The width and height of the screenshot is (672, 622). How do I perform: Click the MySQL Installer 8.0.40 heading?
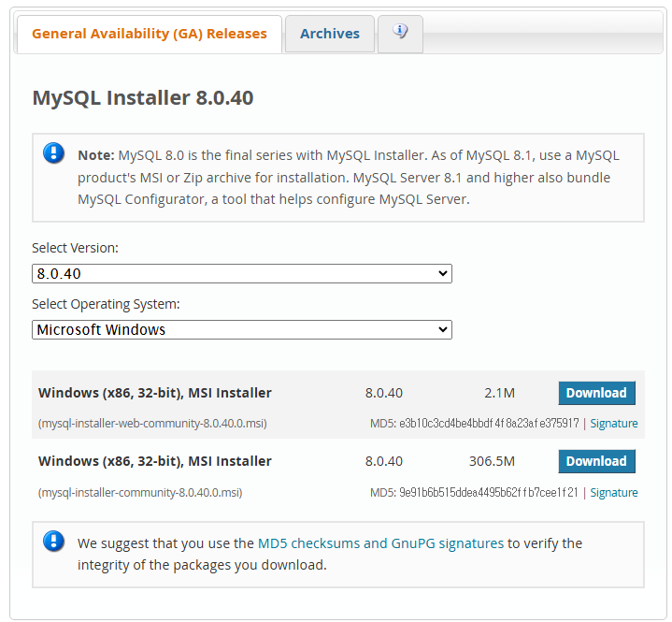pos(143,97)
